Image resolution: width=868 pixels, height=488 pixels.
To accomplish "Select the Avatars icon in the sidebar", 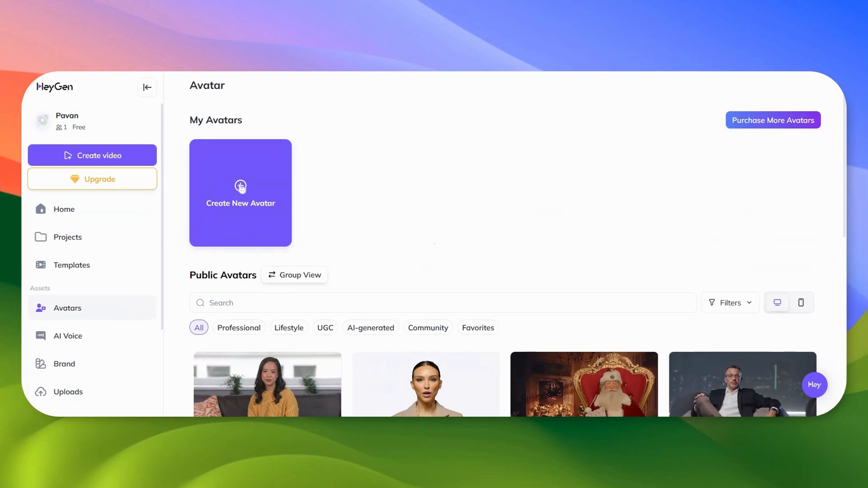I will [40, 308].
